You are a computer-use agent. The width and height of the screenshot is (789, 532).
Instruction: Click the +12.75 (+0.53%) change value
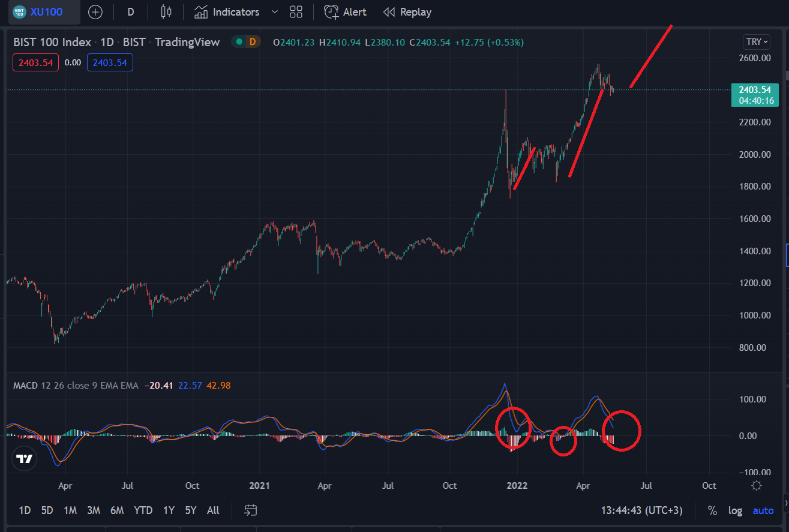click(489, 43)
